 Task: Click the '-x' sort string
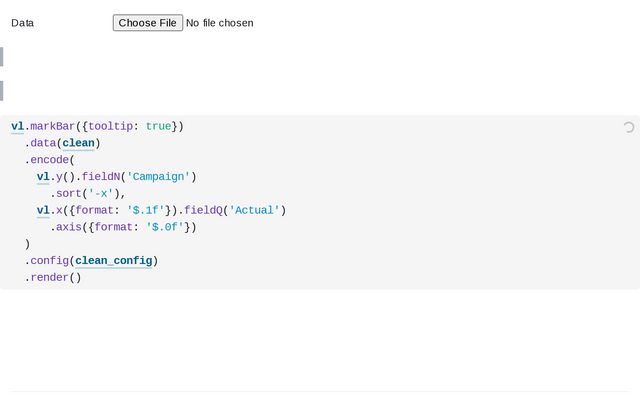102,194
